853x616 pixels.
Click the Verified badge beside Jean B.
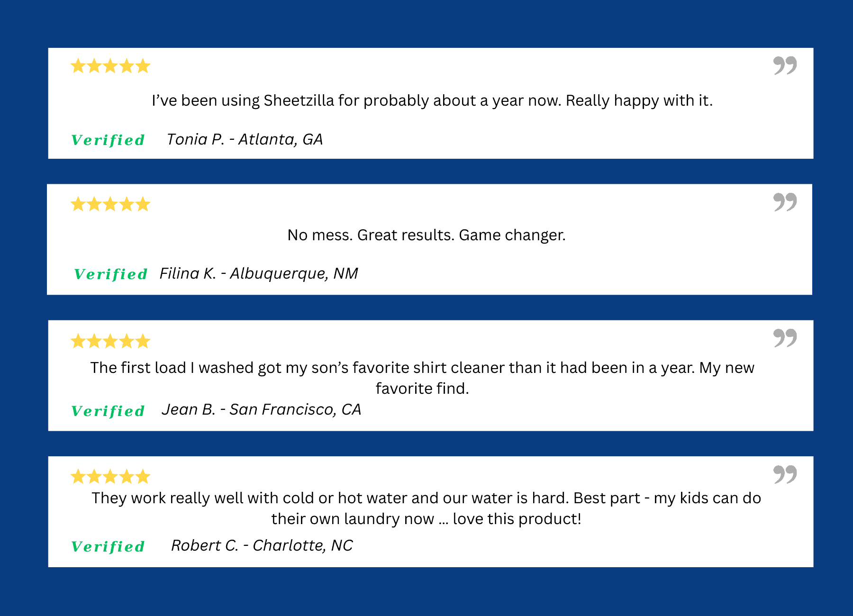pyautogui.click(x=108, y=411)
